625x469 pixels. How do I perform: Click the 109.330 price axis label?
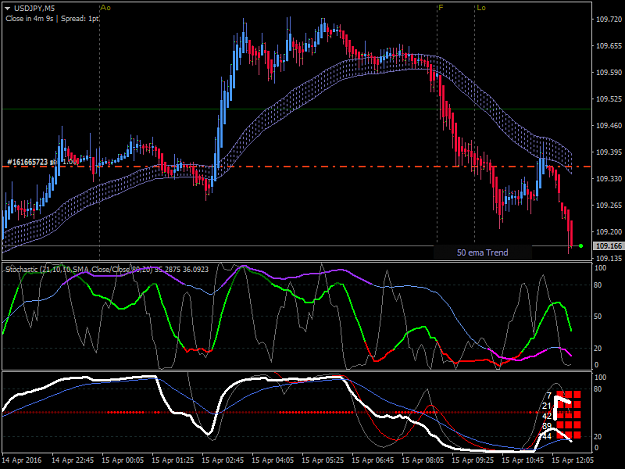point(609,179)
